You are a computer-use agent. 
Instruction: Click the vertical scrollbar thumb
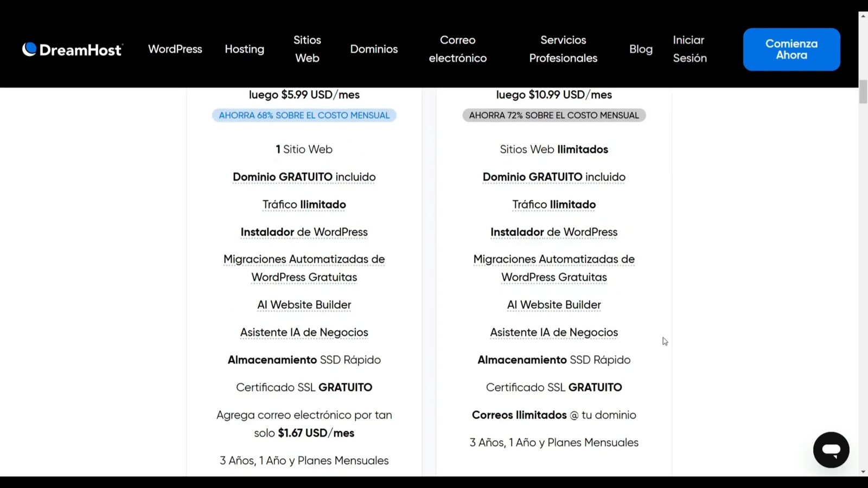click(863, 91)
